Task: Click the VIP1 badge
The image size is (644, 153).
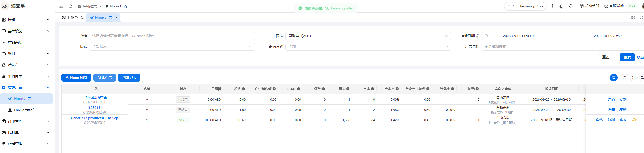Action: (x=632, y=6)
